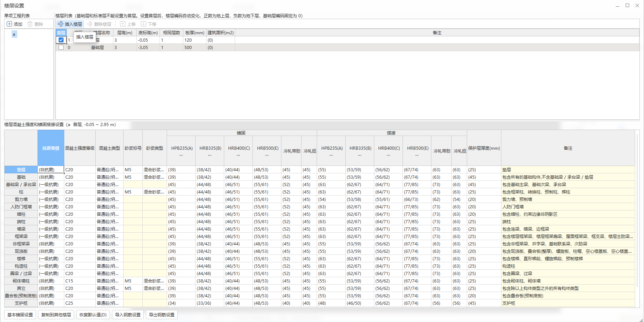This screenshot has height=322, width=644.
Task: Click the 导入钢筋设置 button
Action: [128, 315]
